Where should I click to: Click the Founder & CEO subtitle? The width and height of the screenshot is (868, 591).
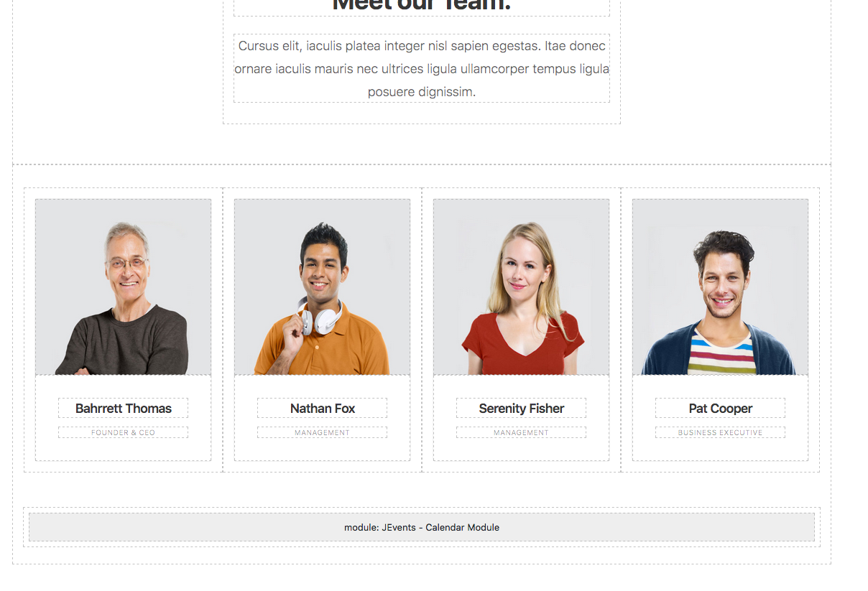point(123,432)
